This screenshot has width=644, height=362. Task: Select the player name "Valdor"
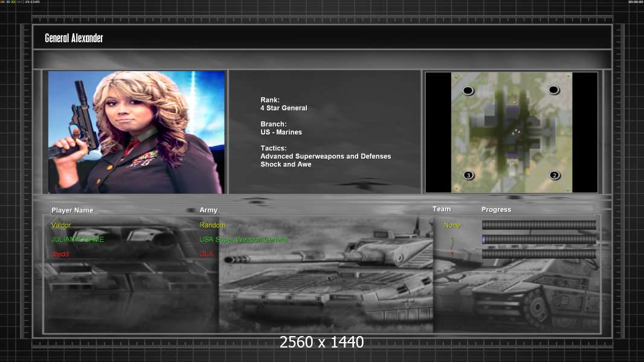61,225
